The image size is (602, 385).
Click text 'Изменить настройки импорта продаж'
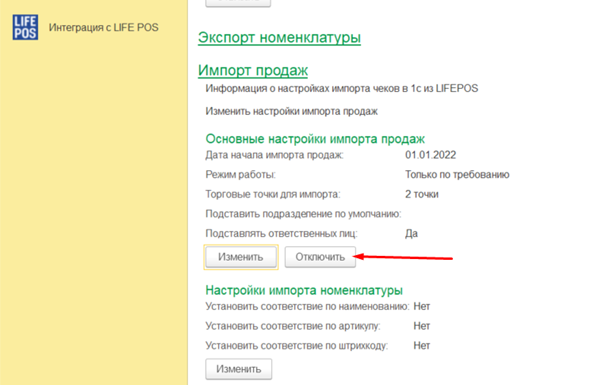point(291,111)
